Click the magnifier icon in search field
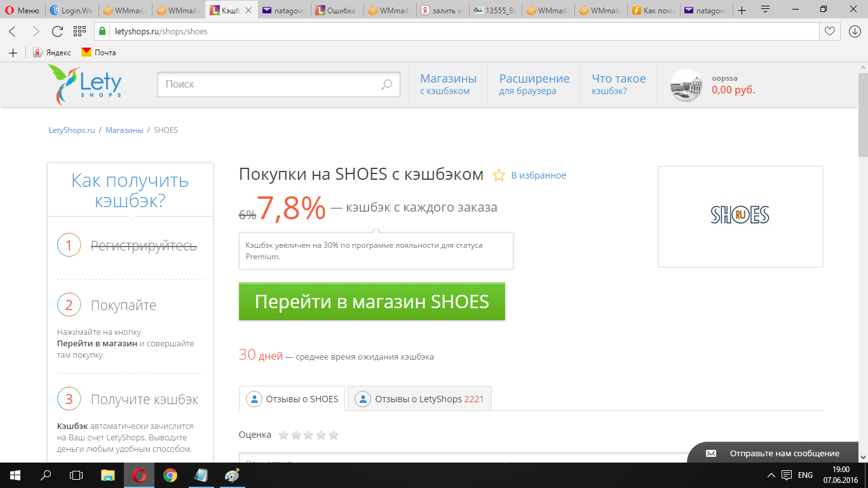Image resolution: width=868 pixels, height=488 pixels. [x=386, y=85]
